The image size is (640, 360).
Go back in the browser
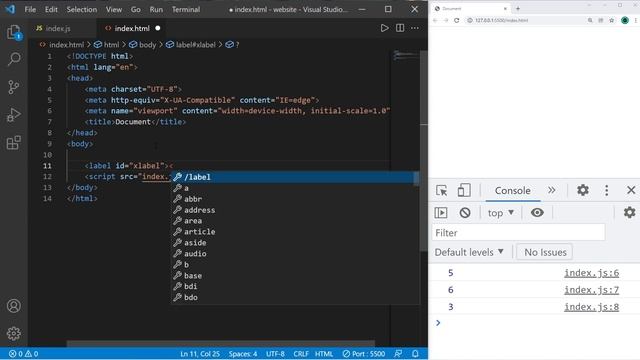[x=435, y=20]
